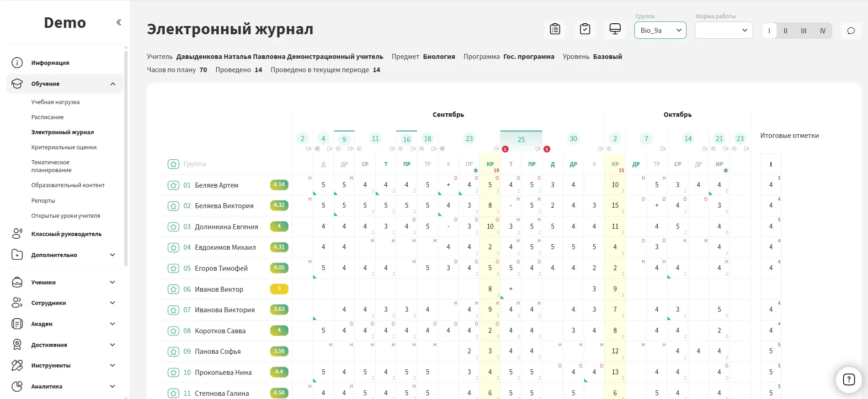
Task: Switch to period IV
Action: (822, 31)
